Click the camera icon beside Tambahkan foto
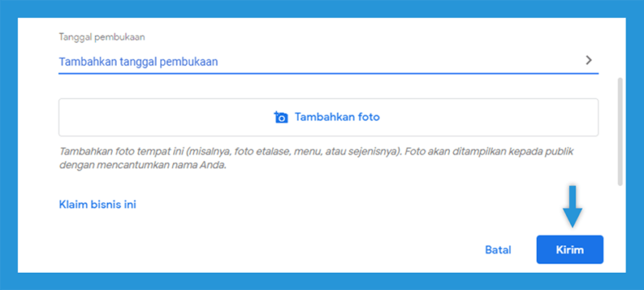The height and width of the screenshot is (290, 644). pos(281,117)
